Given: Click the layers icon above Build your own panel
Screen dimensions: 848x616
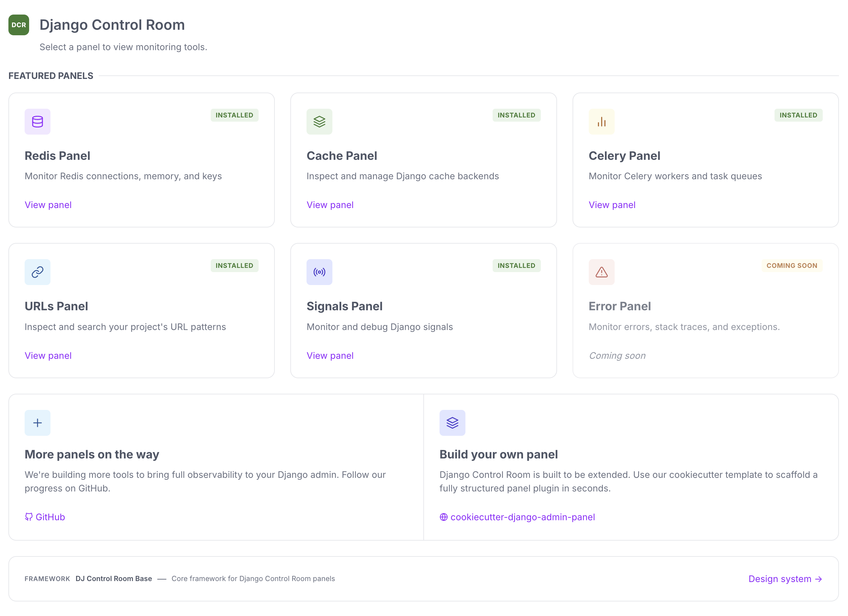Looking at the screenshot, I should pos(452,423).
